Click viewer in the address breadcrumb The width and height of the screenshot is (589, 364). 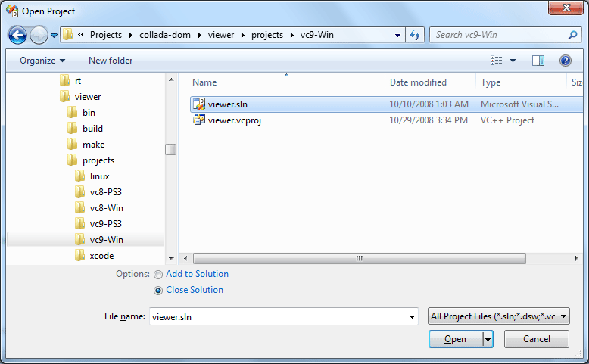coord(221,35)
